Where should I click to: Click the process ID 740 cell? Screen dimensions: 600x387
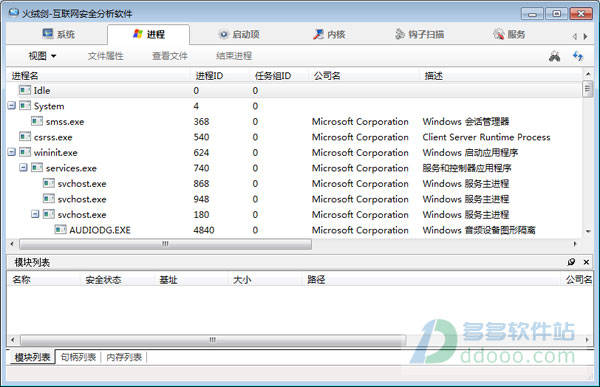click(201, 168)
